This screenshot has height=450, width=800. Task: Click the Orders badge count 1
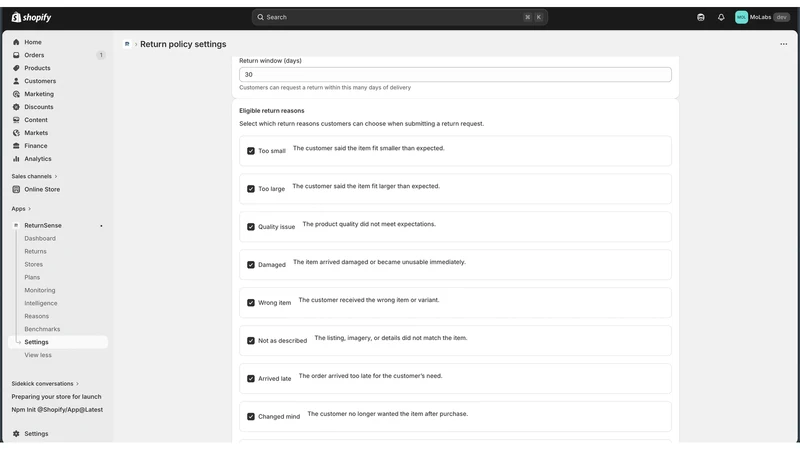coord(101,55)
